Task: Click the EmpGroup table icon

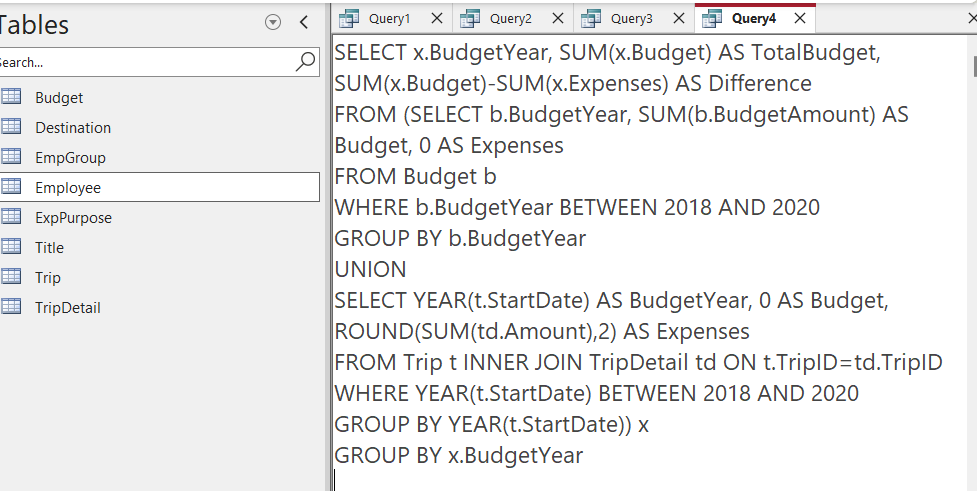Action: point(11,156)
